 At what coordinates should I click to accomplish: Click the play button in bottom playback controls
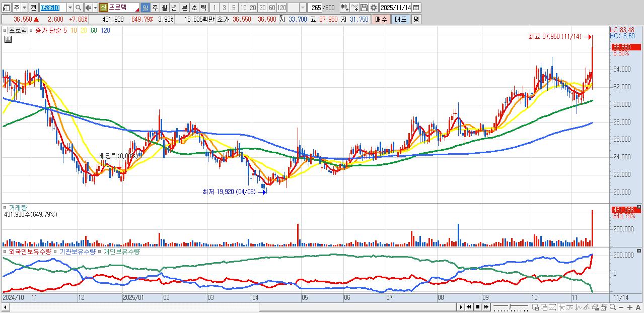click(x=461, y=307)
